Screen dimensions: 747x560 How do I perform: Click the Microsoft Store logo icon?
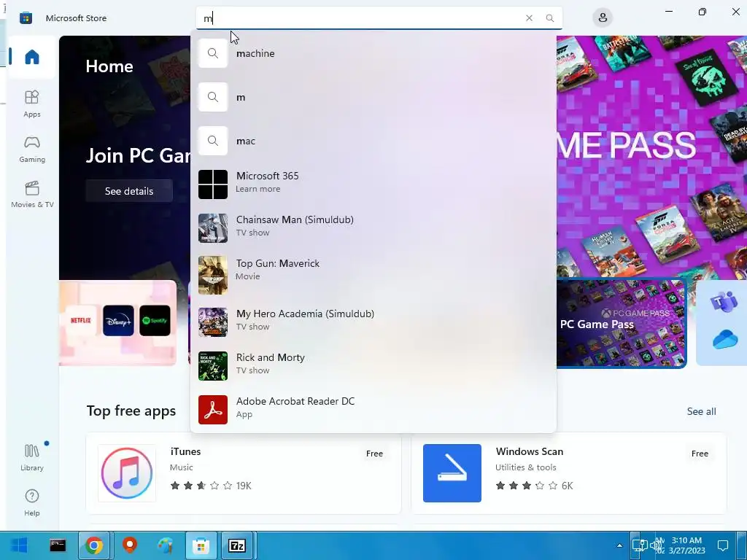26,18
